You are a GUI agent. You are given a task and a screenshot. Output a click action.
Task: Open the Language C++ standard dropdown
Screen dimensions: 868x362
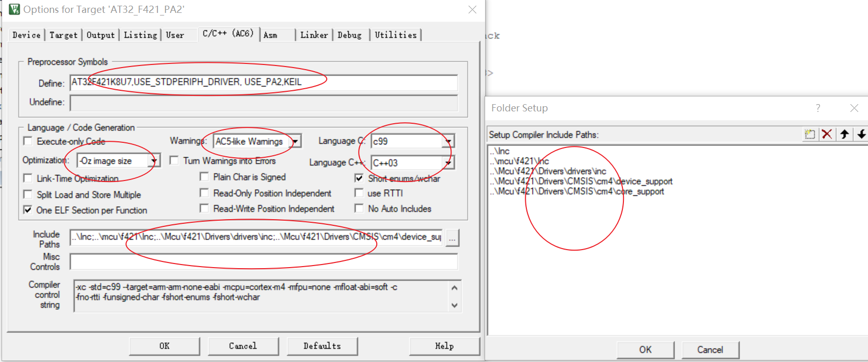pyautogui.click(x=448, y=163)
